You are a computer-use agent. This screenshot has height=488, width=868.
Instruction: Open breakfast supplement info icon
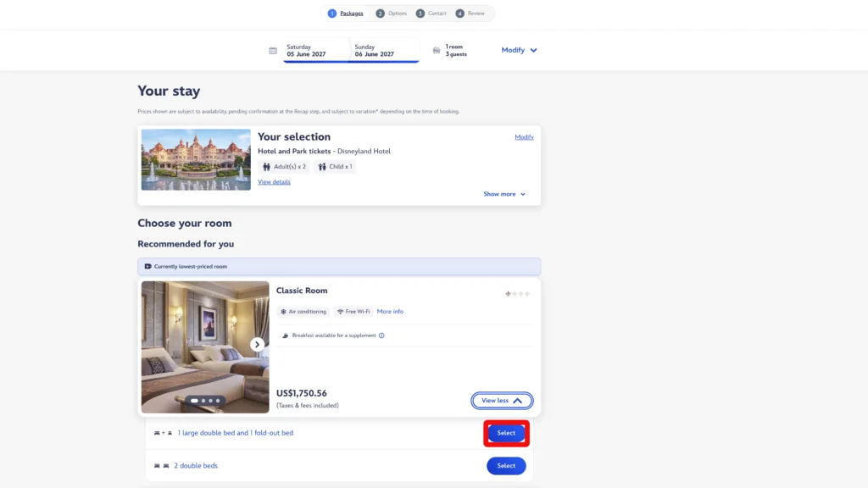[381, 335]
